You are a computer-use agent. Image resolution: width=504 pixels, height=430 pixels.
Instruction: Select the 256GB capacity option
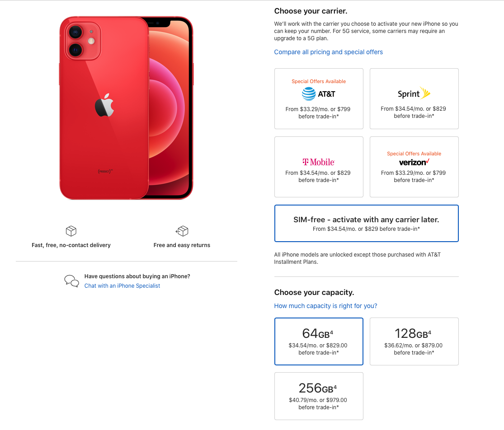pos(319,396)
